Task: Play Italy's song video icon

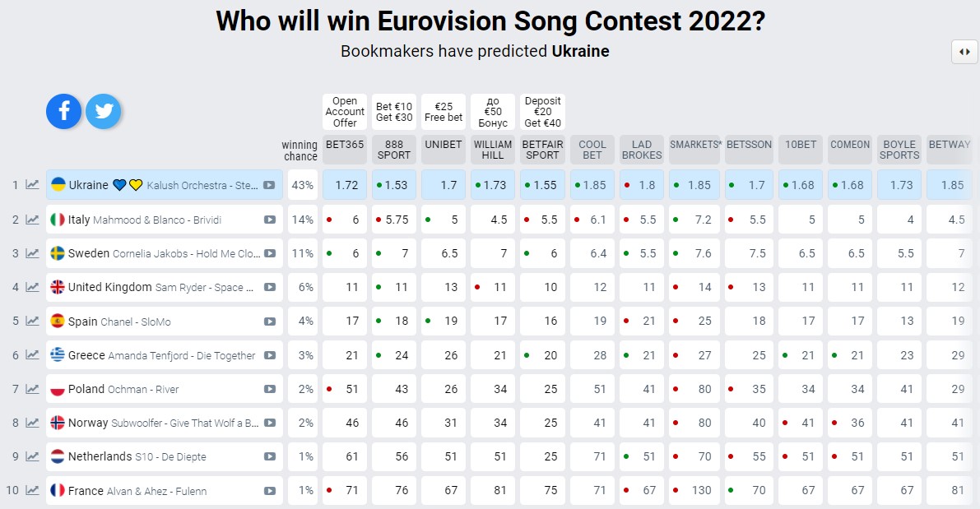Action: pyautogui.click(x=269, y=220)
